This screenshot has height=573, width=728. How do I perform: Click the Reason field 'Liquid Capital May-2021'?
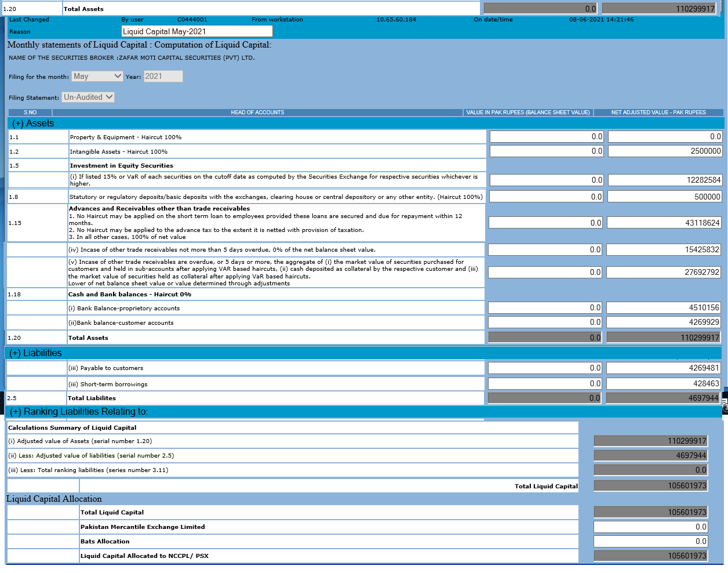click(x=196, y=31)
